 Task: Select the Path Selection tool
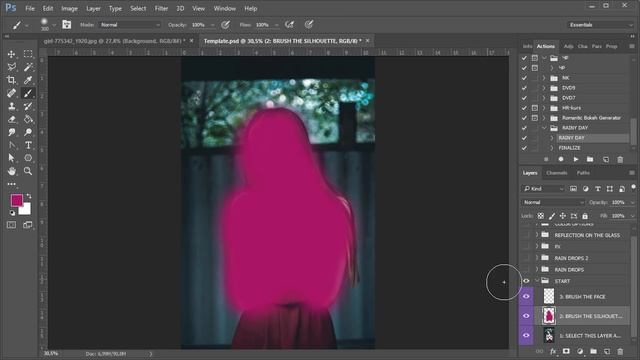click(x=11, y=158)
